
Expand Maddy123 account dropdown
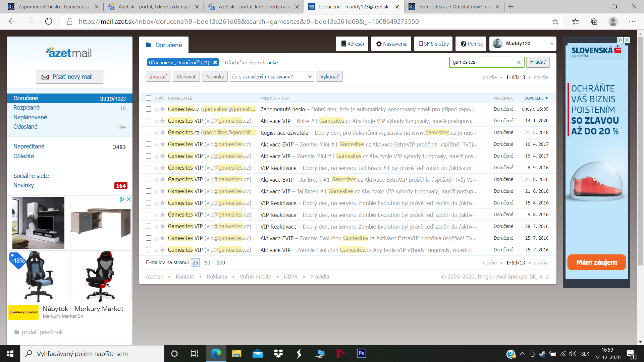(552, 44)
